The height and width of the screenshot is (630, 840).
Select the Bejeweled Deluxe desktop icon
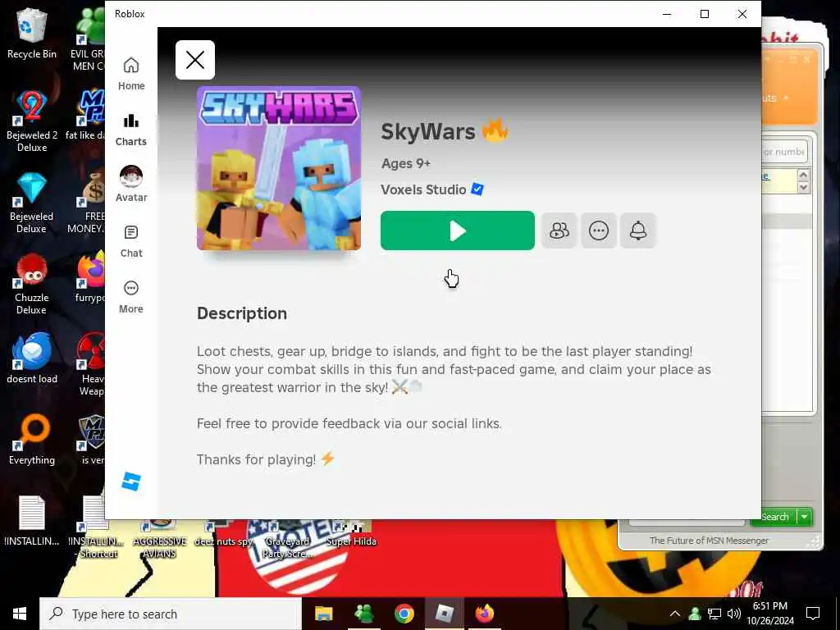point(32,203)
